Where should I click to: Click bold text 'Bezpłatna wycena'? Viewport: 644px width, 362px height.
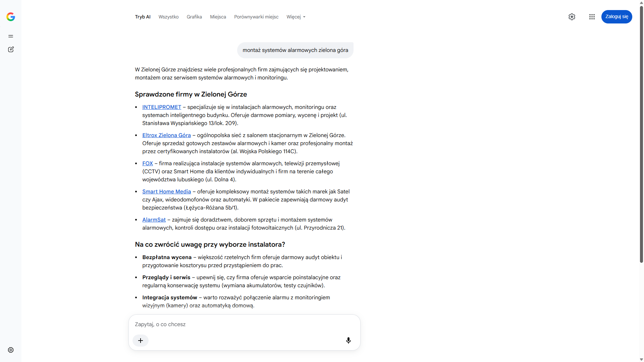tap(167, 257)
